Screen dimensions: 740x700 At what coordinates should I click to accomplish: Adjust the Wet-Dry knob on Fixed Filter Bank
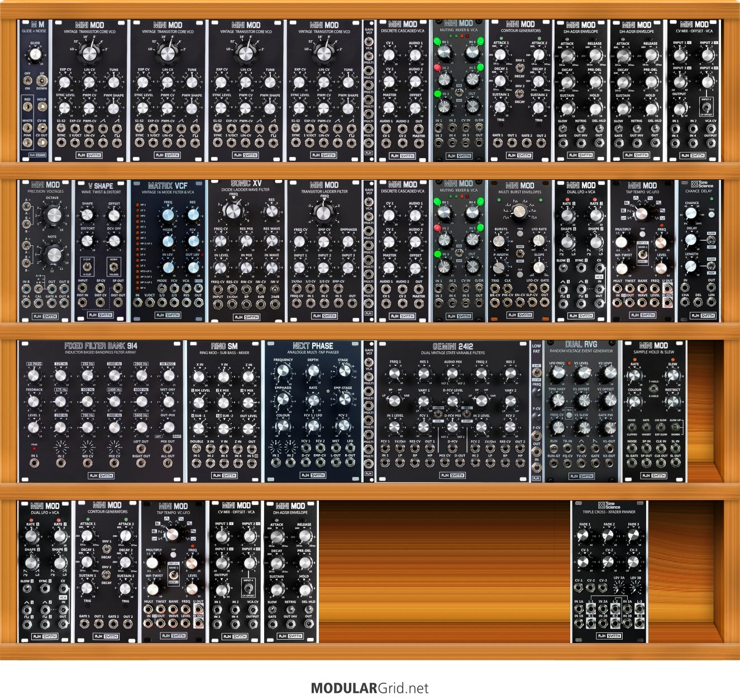(168, 402)
